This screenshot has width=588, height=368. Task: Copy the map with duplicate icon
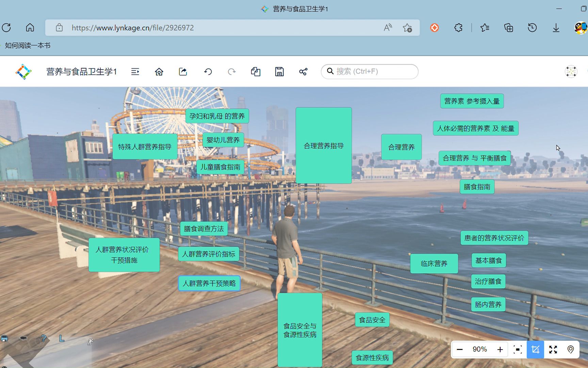256,72
